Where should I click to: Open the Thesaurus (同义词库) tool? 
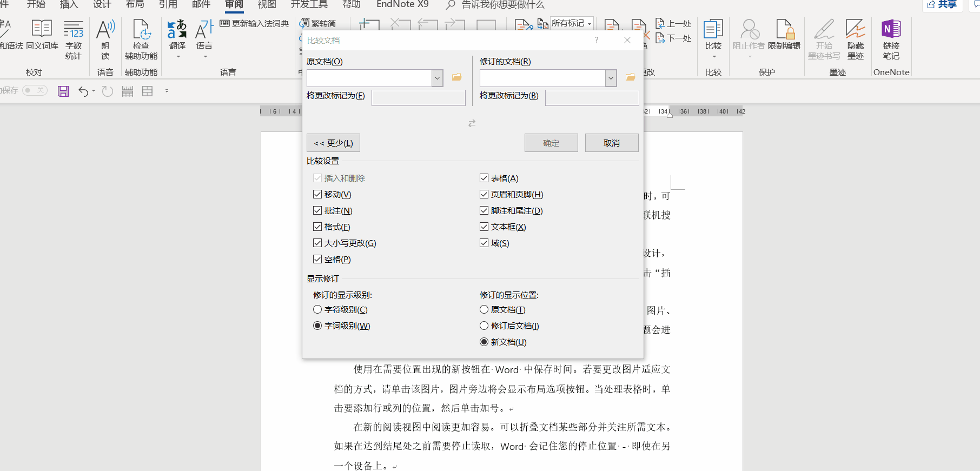click(42, 35)
